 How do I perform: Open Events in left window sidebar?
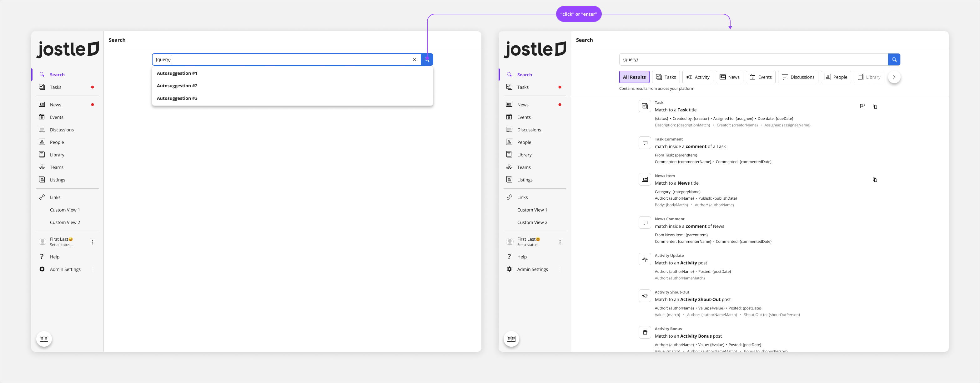tap(67, 117)
